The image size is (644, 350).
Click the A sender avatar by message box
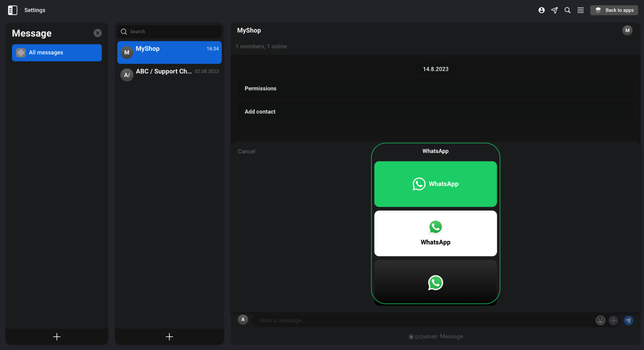tap(243, 319)
